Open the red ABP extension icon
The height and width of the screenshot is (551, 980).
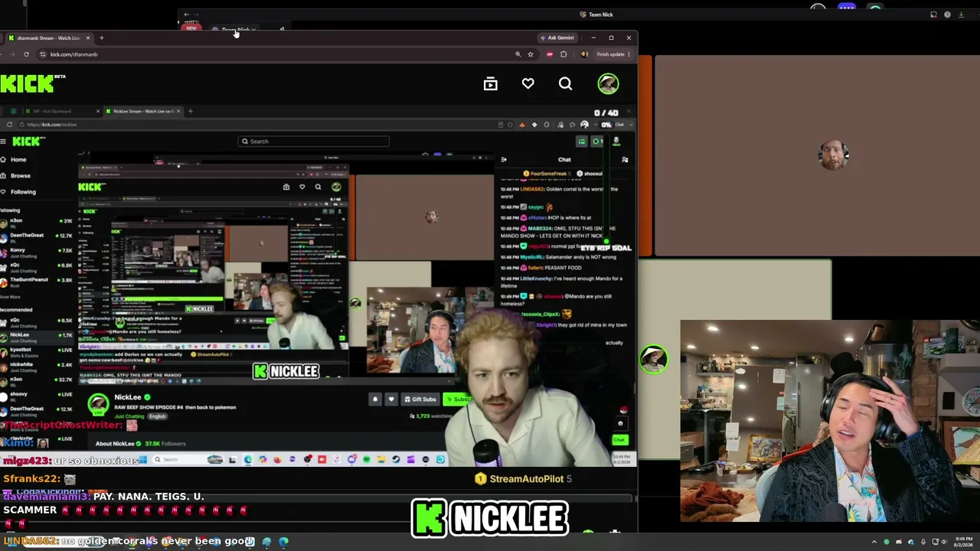pos(550,54)
